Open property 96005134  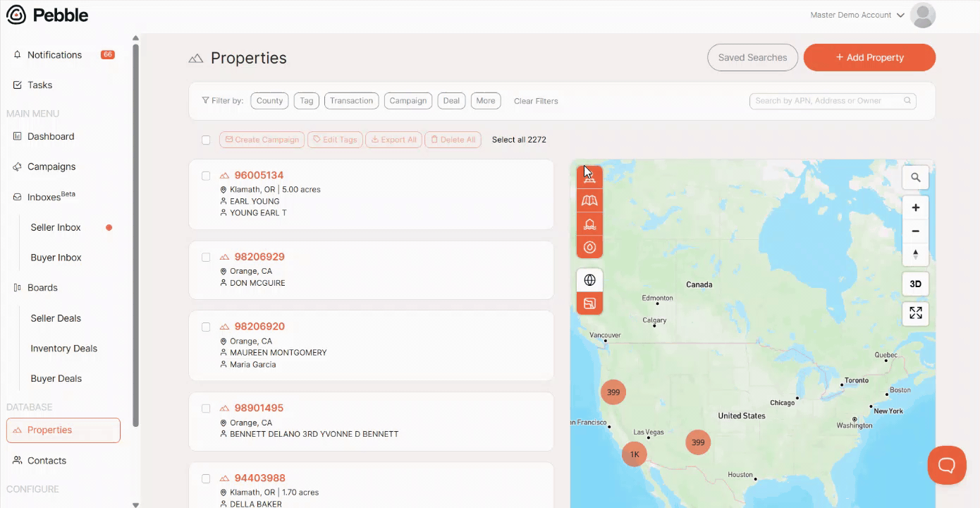259,176
